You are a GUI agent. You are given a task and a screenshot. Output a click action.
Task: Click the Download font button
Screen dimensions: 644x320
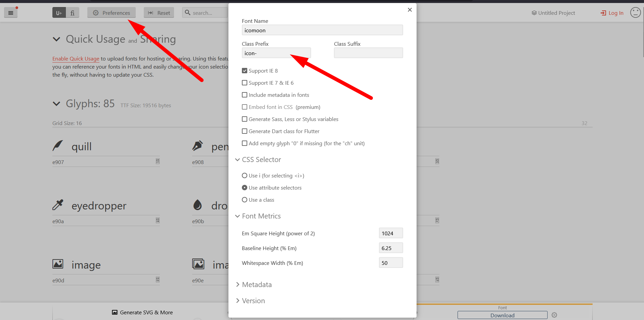(502, 315)
